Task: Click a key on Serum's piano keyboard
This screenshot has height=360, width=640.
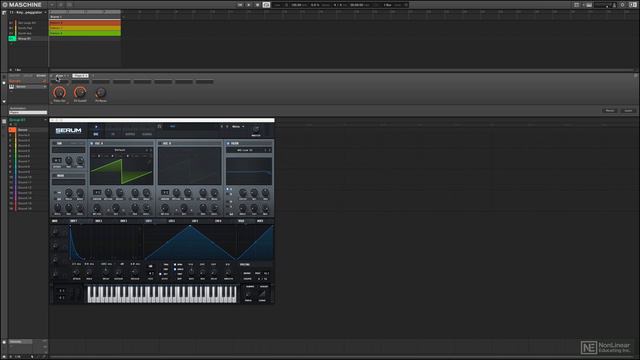Action: [162, 294]
